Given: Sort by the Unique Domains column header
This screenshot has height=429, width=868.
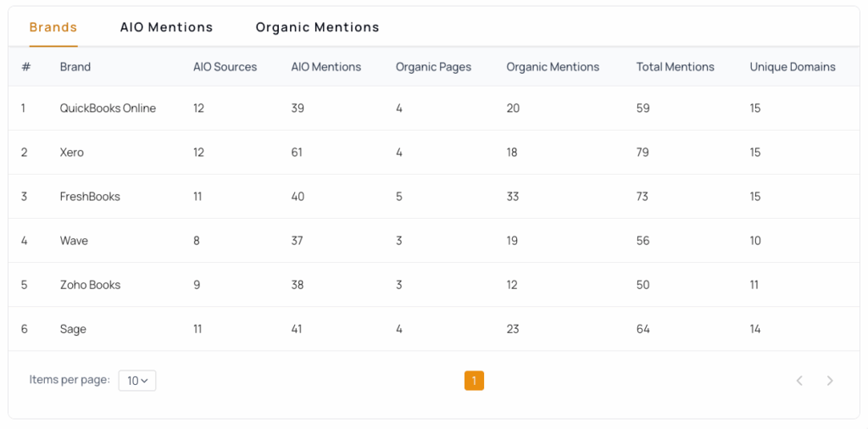Looking at the screenshot, I should (793, 67).
